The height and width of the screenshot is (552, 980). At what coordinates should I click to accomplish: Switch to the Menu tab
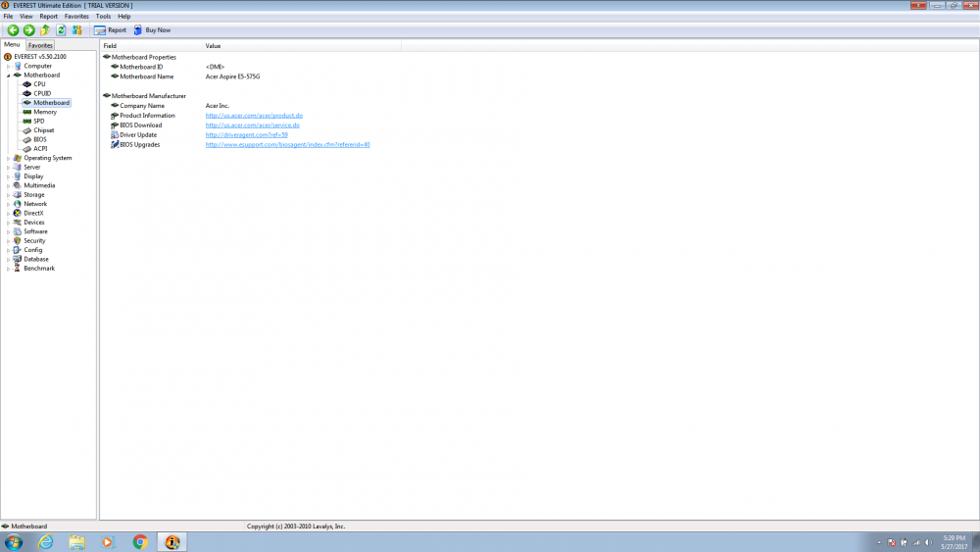pos(12,44)
